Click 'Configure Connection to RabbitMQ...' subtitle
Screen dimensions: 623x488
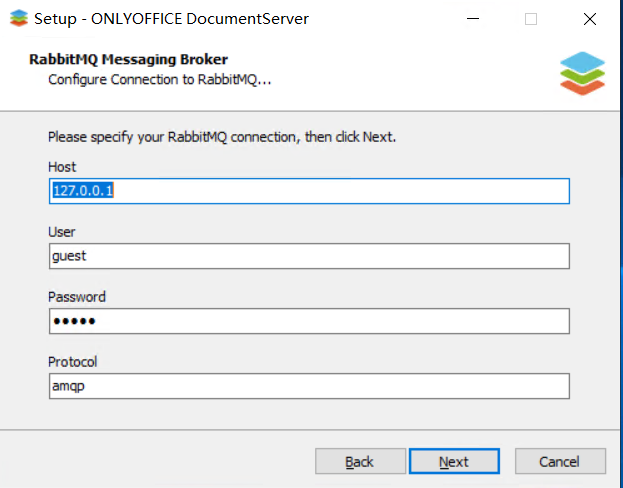(159, 79)
